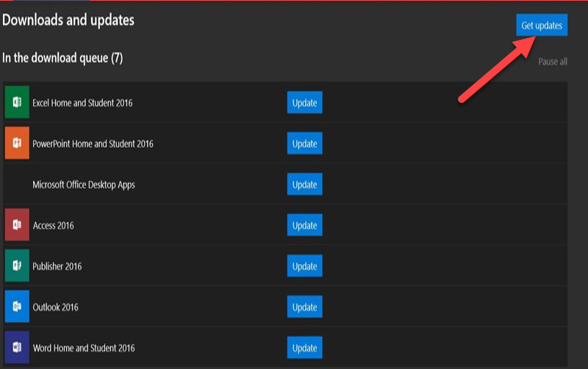Update PowerPoint Home and Student 2016
588x369 pixels.
coord(304,143)
